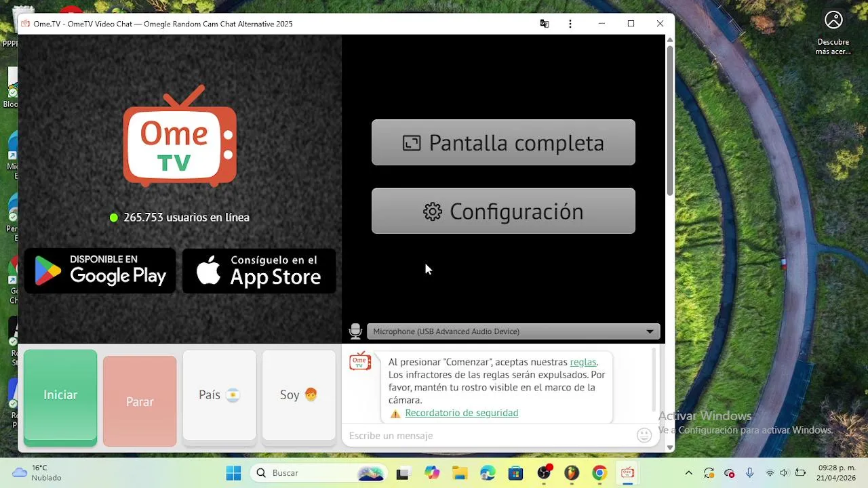
Task: Open Microsoft Store from taskbar
Action: [x=515, y=473]
